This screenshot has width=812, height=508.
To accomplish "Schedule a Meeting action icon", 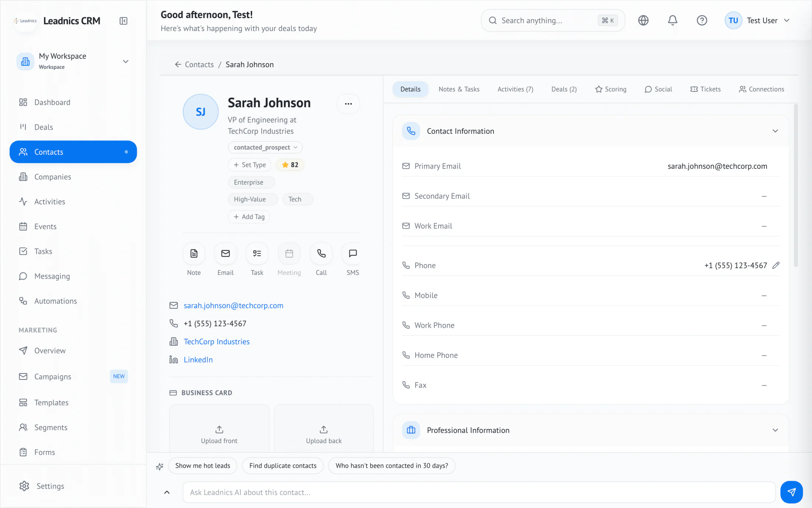I will pos(289,253).
